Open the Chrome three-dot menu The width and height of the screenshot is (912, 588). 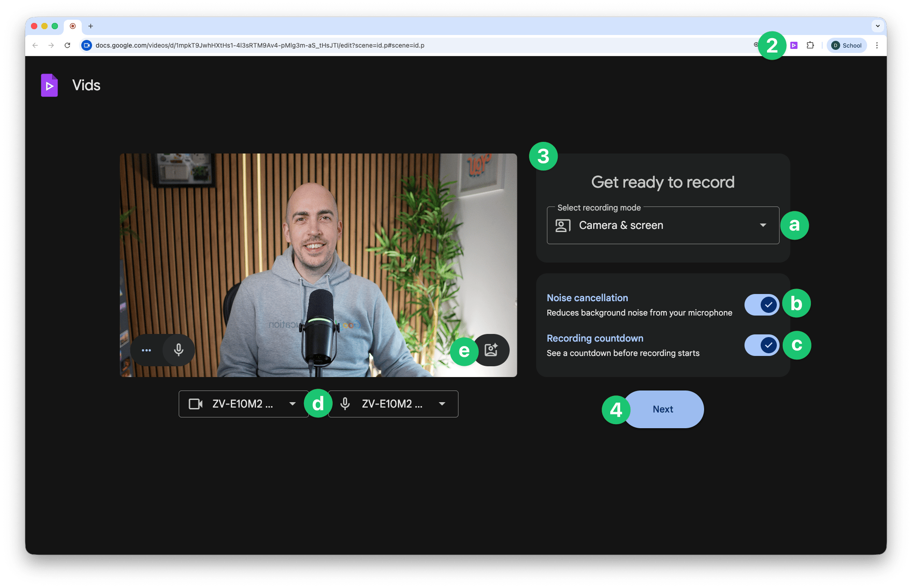[877, 45]
